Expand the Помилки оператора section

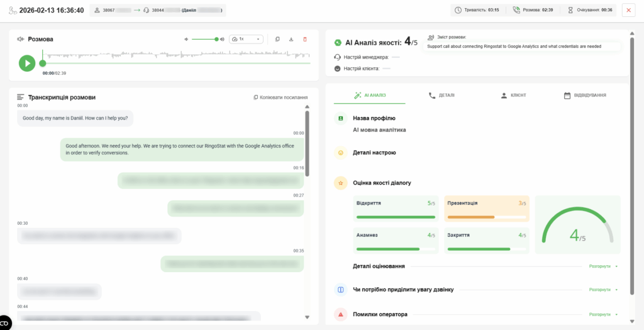click(x=603, y=314)
